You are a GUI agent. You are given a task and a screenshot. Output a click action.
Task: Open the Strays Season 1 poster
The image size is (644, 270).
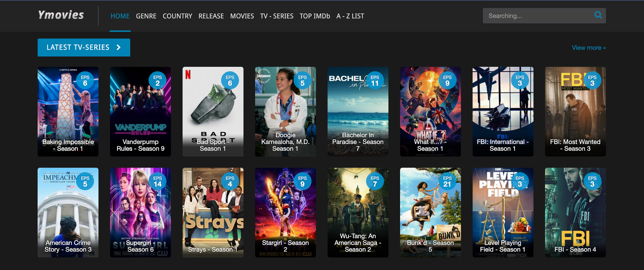coord(213,212)
